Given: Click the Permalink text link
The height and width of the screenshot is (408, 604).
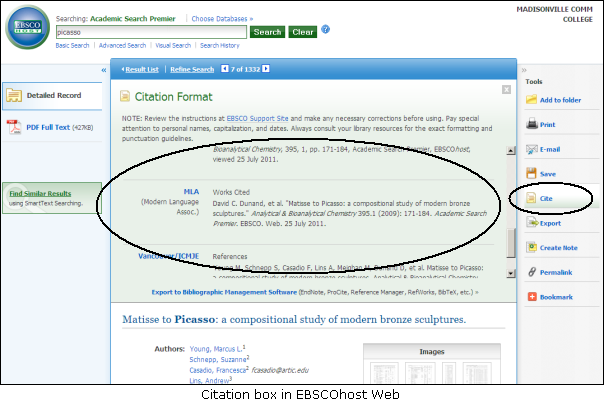Looking at the screenshot, I should click(556, 272).
